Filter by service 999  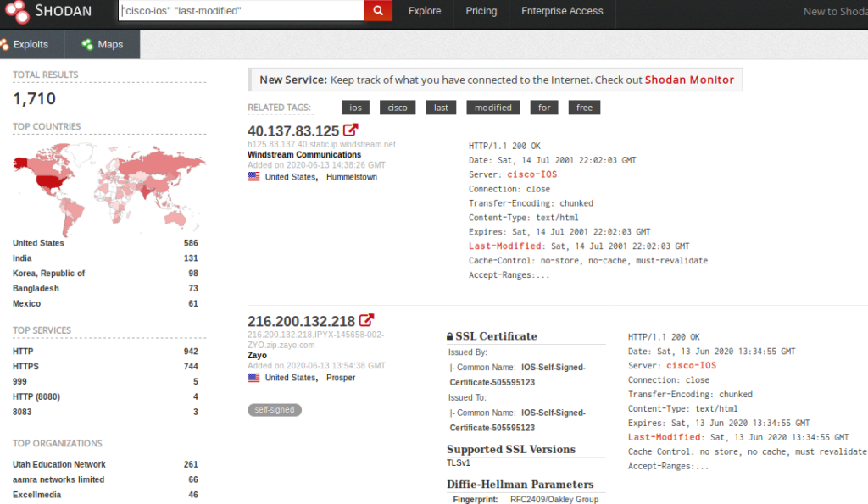coord(19,381)
